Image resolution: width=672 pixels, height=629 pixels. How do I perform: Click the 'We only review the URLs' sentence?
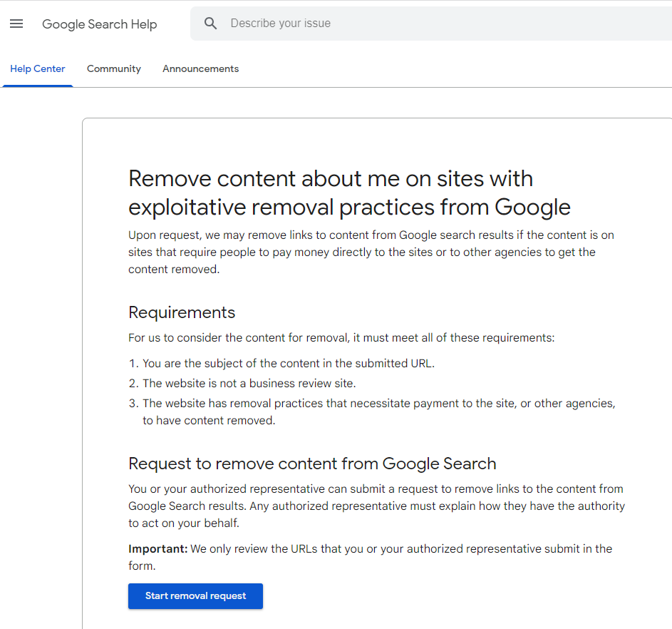click(399, 549)
